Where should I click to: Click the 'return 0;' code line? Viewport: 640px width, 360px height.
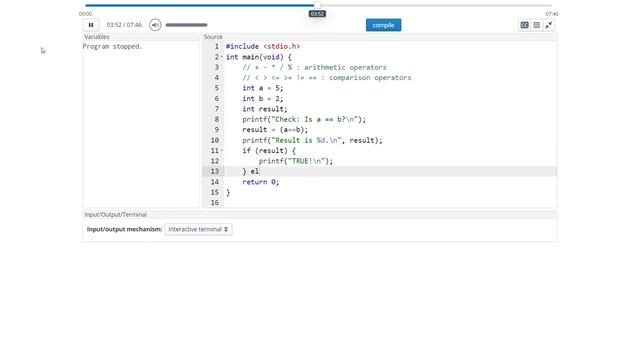tap(260, 182)
